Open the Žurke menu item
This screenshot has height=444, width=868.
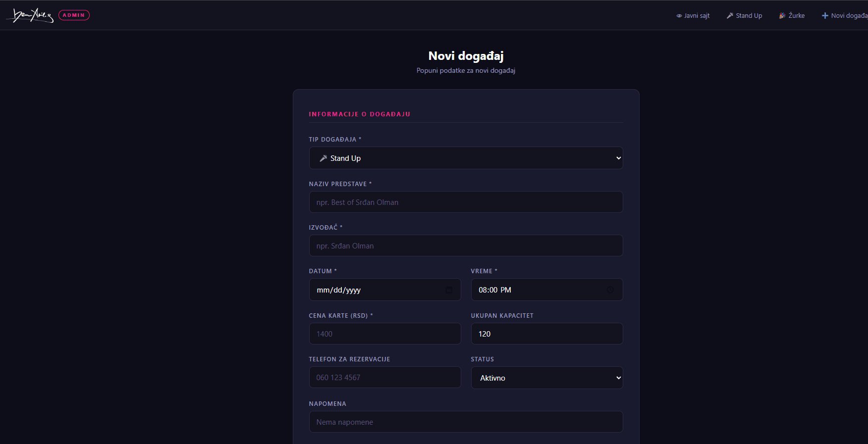[792, 16]
